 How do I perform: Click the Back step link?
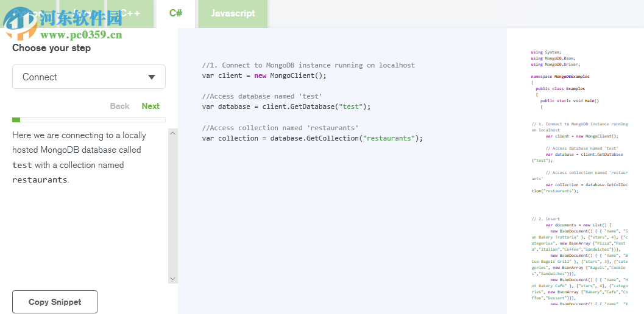[119, 106]
